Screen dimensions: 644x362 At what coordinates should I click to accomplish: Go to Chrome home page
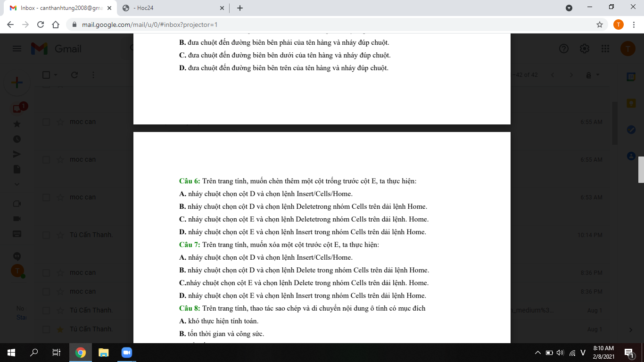coord(56,25)
